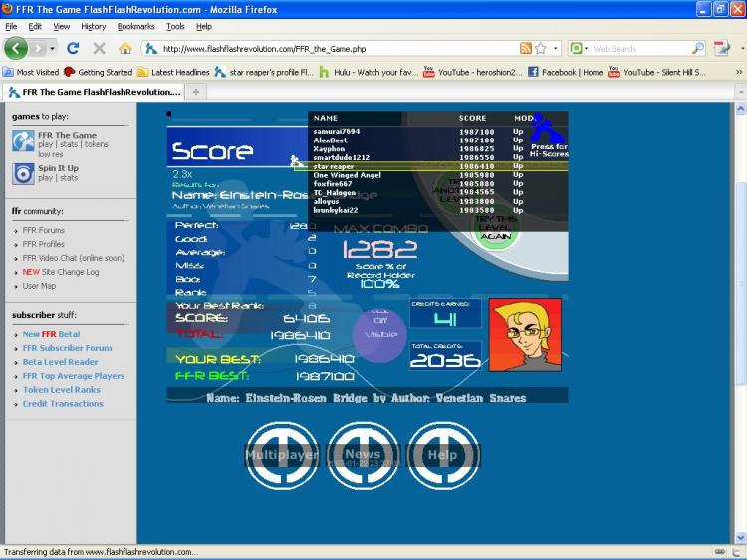Open the Credit Transactions link

click(x=63, y=404)
